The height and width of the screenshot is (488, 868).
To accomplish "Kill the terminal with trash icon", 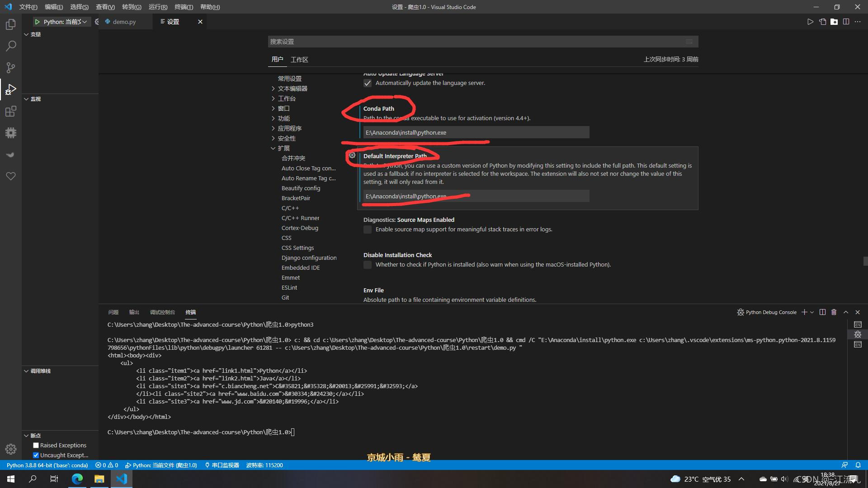I will 834,312.
